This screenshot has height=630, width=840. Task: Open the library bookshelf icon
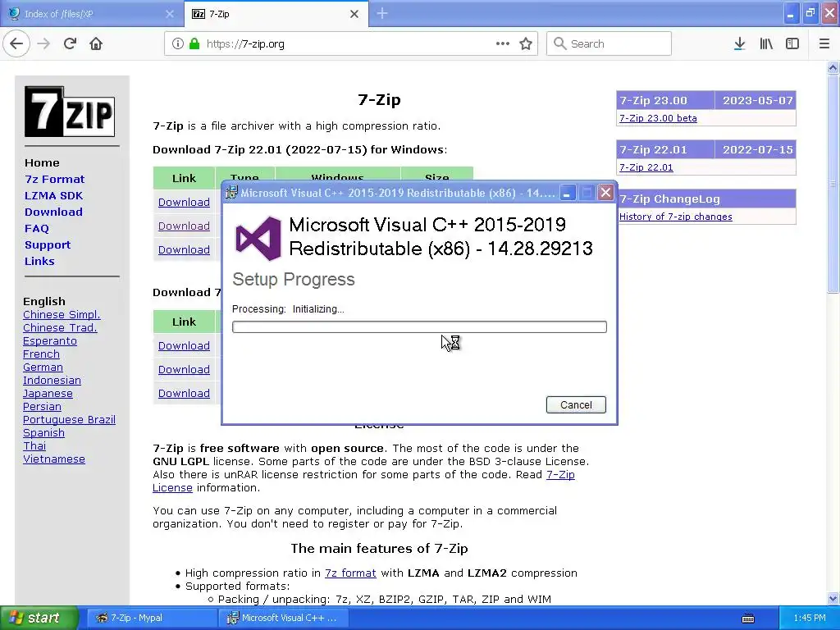[x=766, y=43]
